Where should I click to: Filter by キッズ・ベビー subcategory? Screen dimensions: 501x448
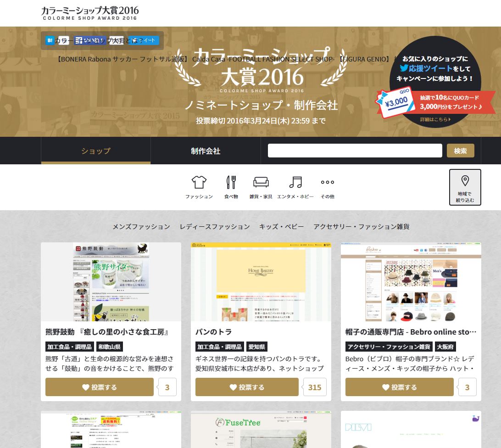(x=282, y=227)
